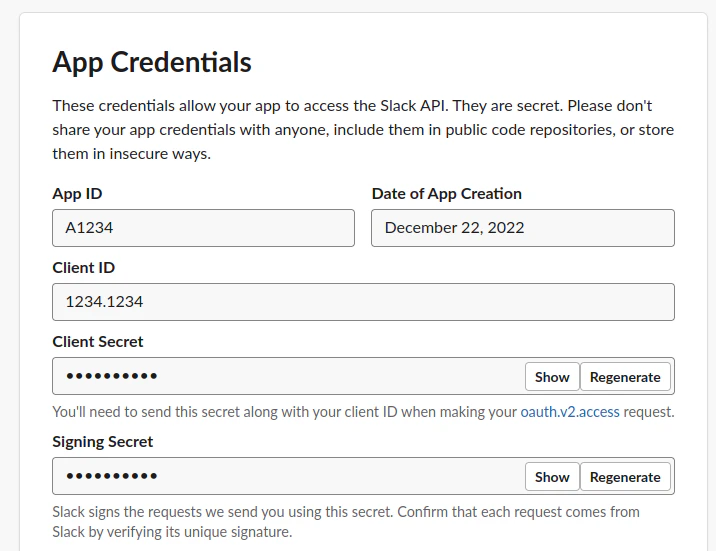Viewport: 716px width, 551px height.
Task: Click the Client ID field with 1234.1234
Action: (x=363, y=302)
